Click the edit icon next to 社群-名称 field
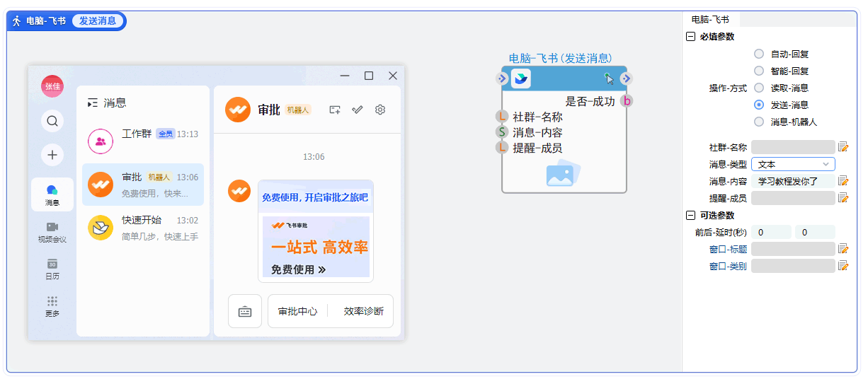Viewport: 868px width, 379px height. 843,147
